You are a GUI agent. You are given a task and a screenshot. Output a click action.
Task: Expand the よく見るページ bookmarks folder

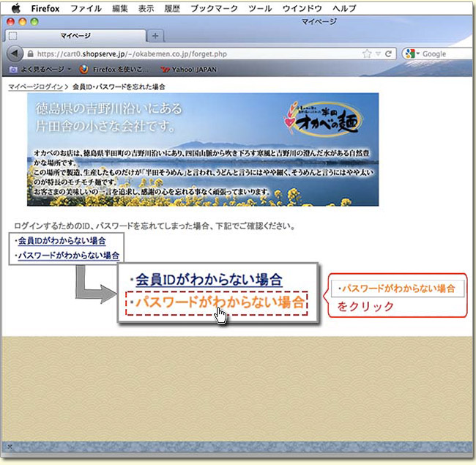(40, 70)
